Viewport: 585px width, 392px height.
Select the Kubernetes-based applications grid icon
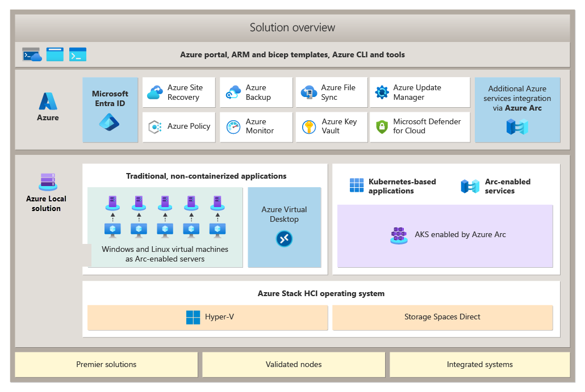pyautogui.click(x=357, y=184)
